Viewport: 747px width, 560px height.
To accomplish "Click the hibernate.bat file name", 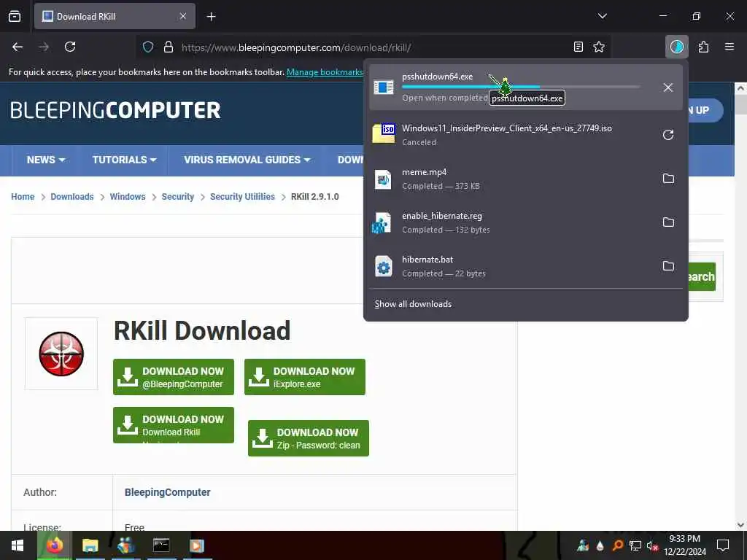I will (427, 260).
